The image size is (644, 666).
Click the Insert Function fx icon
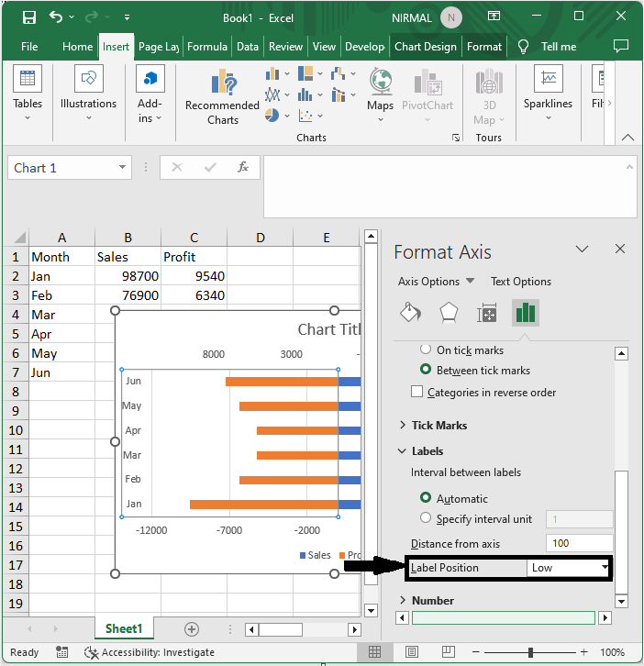[243, 168]
